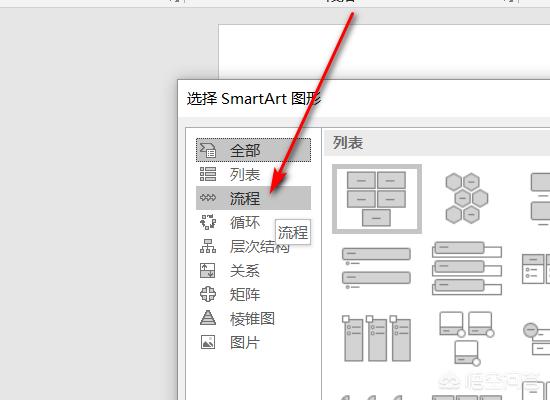Image resolution: width=550 pixels, height=400 pixels.
Task: Click the cycle icon beside 循环
Action: click(x=208, y=222)
